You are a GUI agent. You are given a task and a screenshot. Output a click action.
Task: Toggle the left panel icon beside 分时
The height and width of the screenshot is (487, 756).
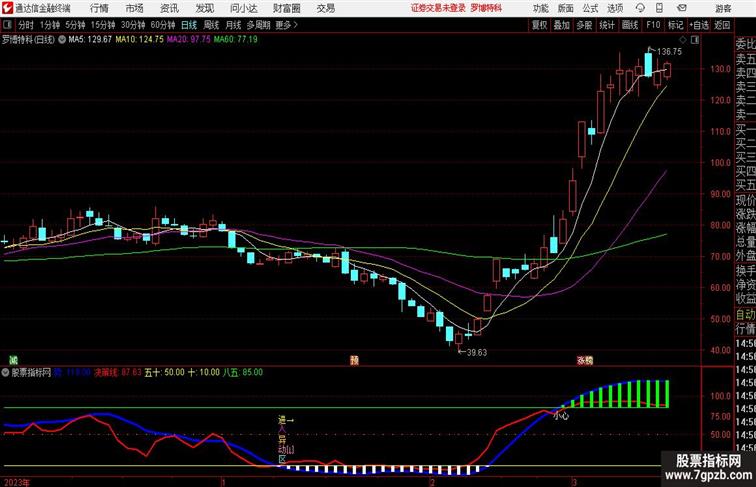7,25
